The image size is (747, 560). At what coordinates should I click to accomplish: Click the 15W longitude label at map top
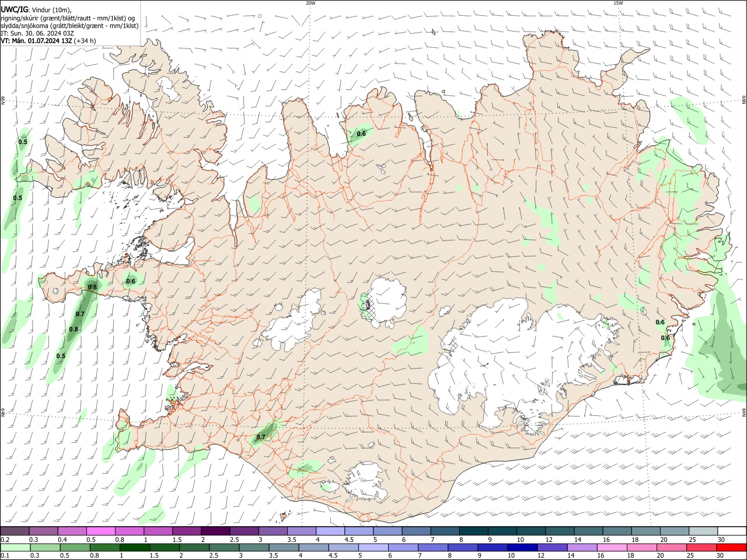pyautogui.click(x=618, y=3)
